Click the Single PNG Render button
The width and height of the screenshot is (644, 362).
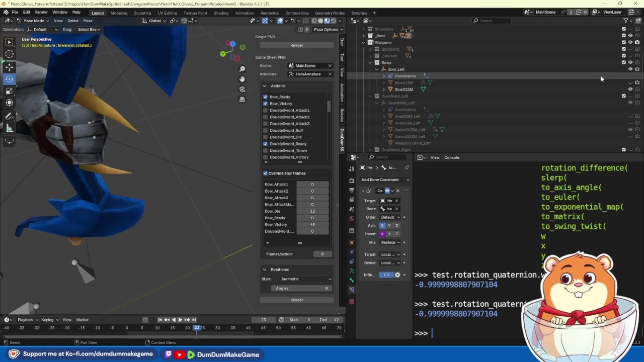pyautogui.click(x=297, y=45)
